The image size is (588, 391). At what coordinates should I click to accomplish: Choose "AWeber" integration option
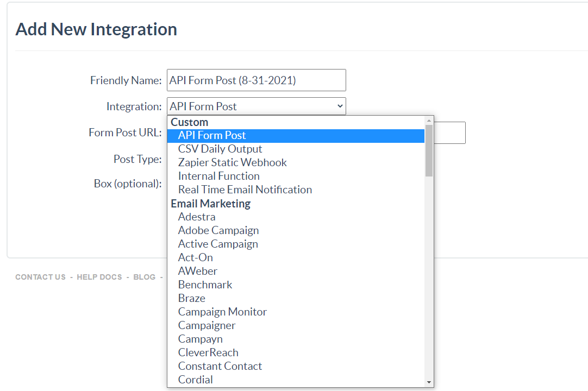pos(197,270)
